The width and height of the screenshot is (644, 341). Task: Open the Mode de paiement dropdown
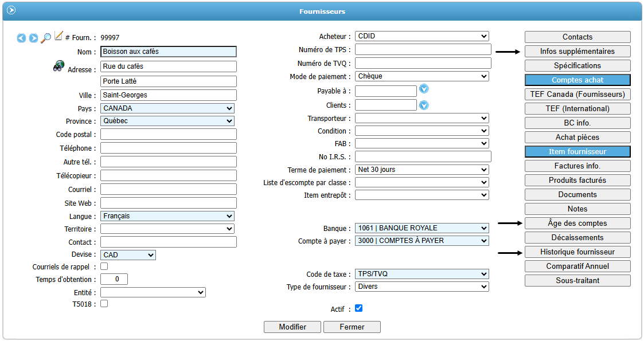click(421, 76)
